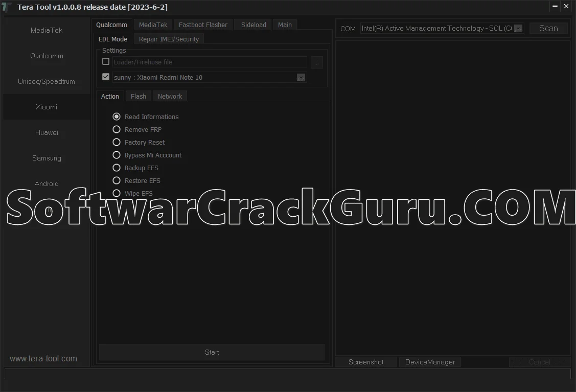Switch to the Network sub-tab
The height and width of the screenshot is (392, 576).
(x=170, y=96)
